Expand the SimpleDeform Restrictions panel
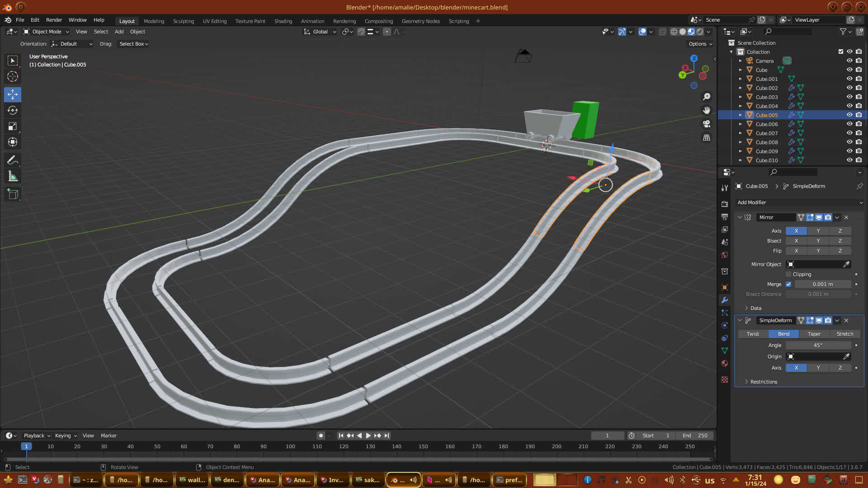The height and width of the screenshot is (488, 868). click(x=764, y=382)
